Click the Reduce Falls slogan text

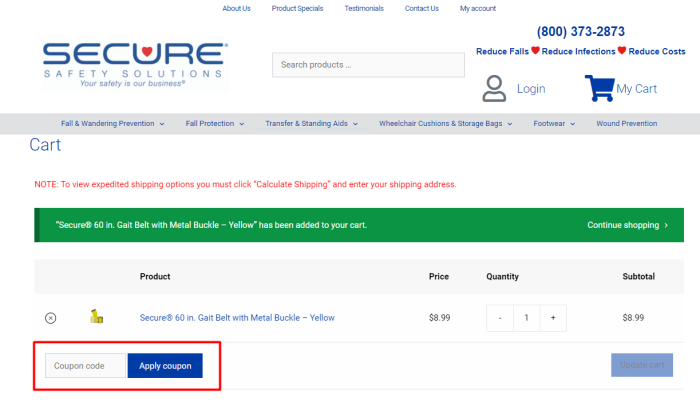[x=502, y=51]
